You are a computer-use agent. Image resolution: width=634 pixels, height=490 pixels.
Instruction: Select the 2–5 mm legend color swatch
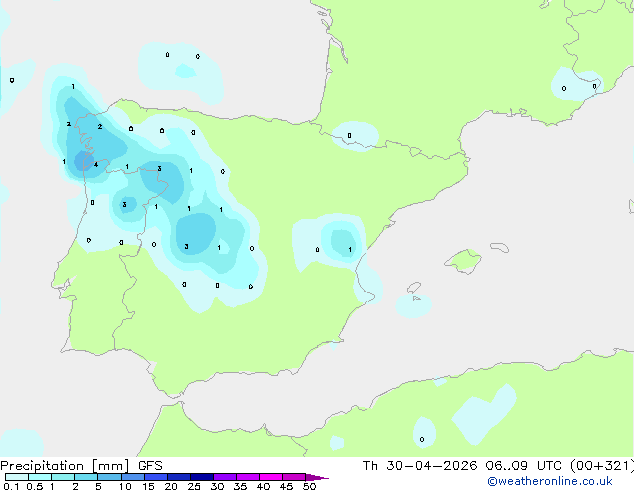pos(86,477)
